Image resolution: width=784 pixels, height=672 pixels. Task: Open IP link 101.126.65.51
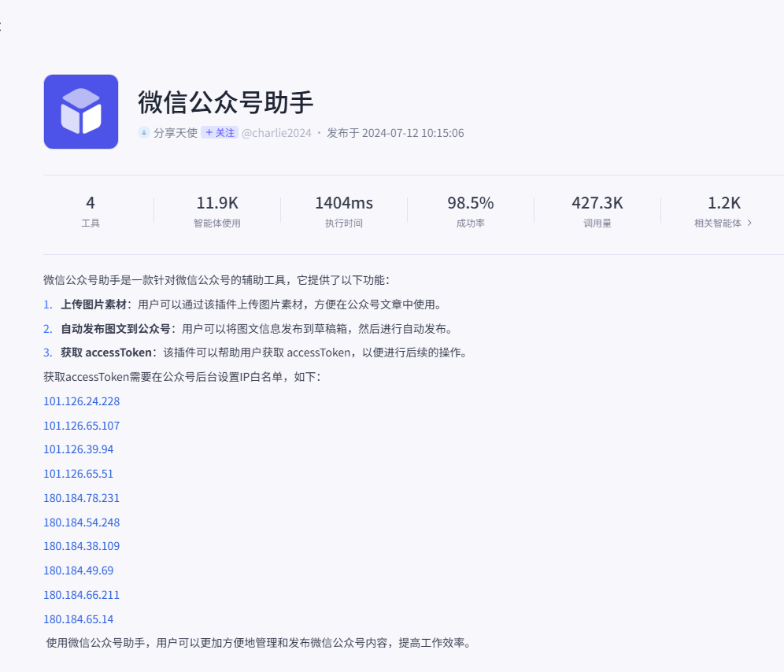pyautogui.click(x=79, y=474)
